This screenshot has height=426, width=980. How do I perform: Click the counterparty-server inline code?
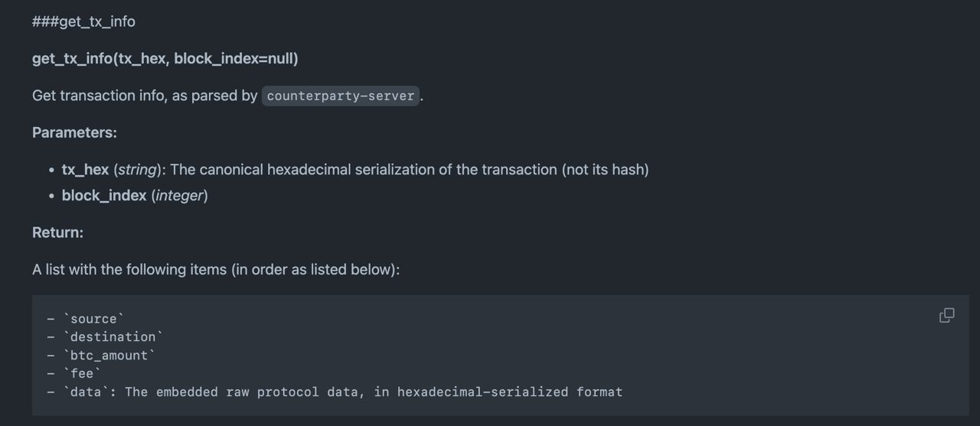tap(341, 96)
